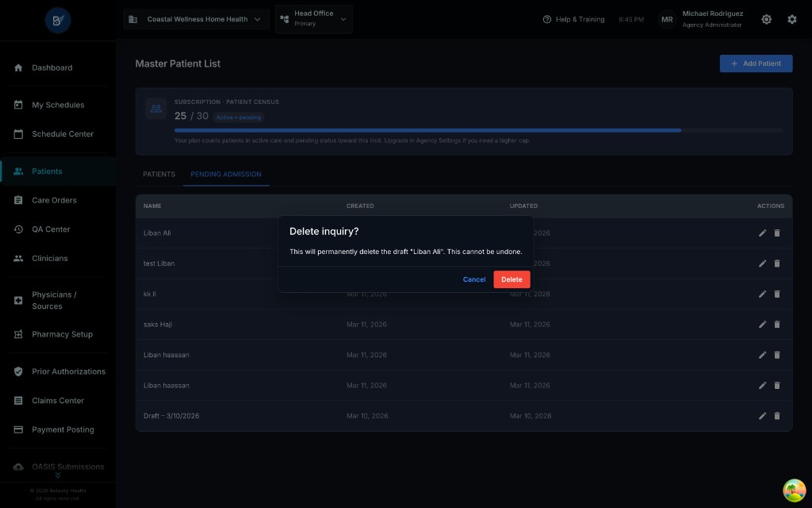Click the QA Center history icon

coord(18,229)
